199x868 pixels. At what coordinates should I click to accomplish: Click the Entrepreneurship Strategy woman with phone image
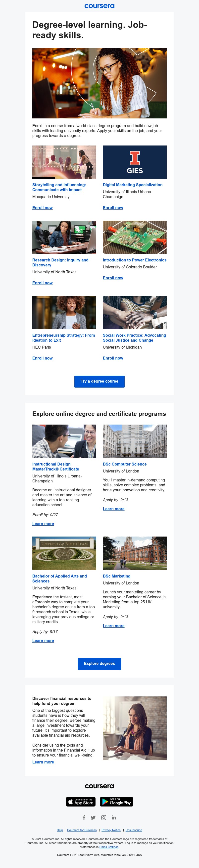(64, 312)
